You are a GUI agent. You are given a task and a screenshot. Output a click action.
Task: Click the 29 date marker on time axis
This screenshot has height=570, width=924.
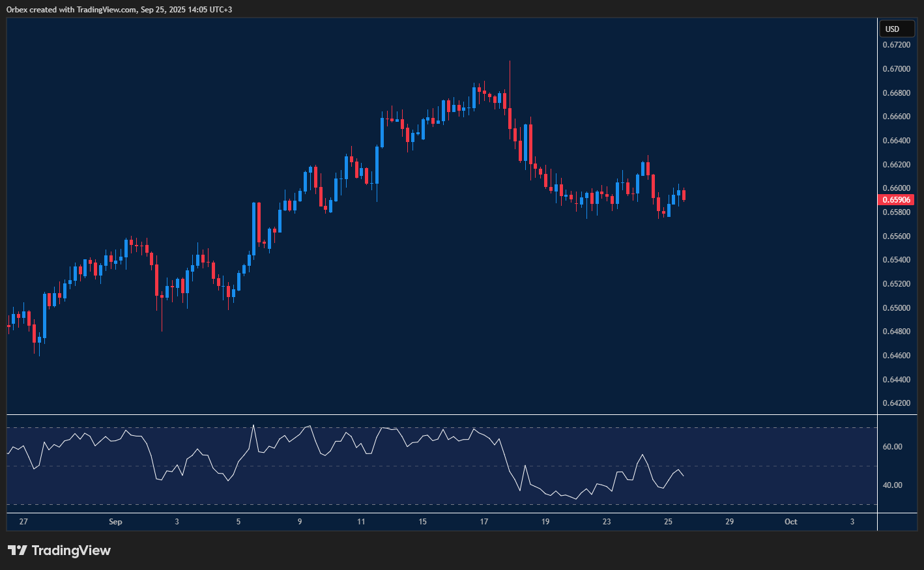coord(729,522)
